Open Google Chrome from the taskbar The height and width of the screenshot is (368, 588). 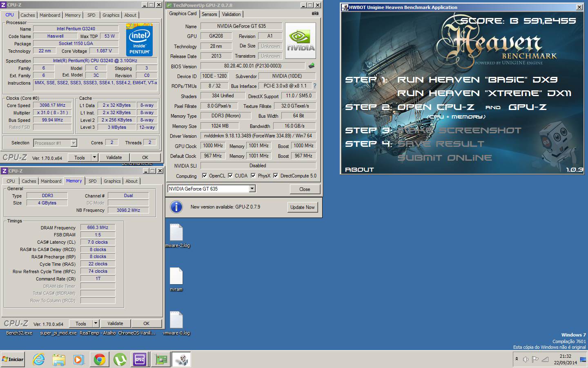point(99,360)
